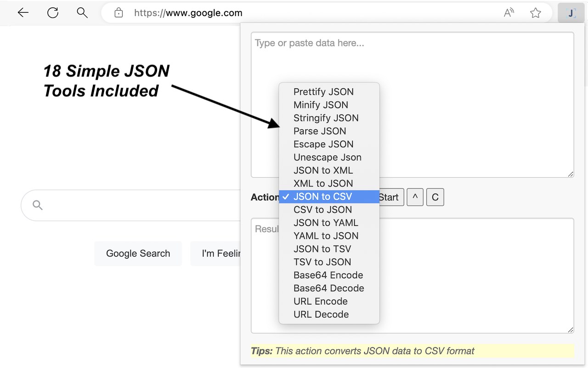Click the browser back arrow

23,13
